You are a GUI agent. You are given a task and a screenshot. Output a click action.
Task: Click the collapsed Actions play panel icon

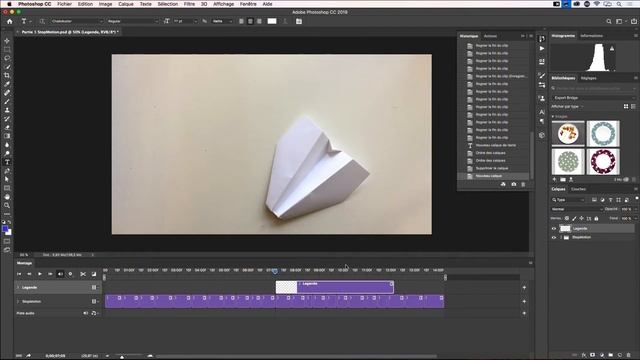[x=542, y=48]
